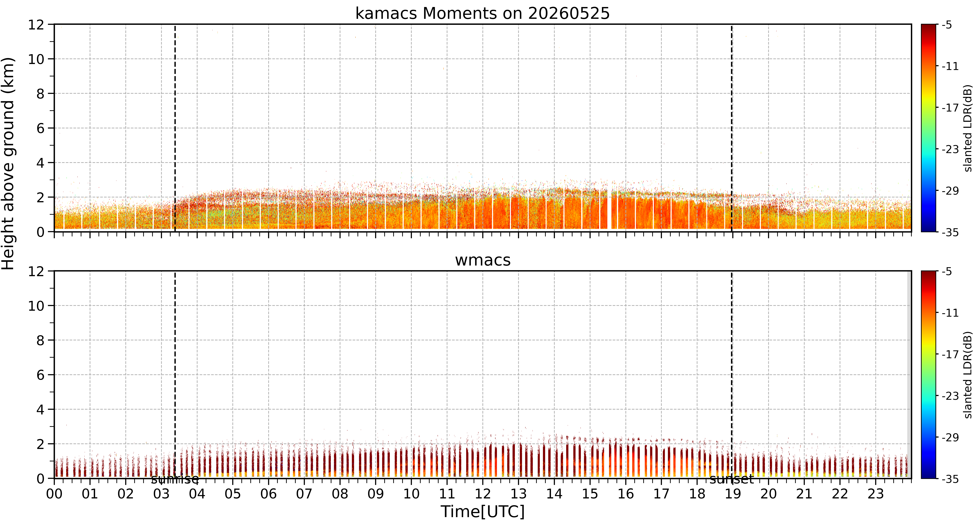Click the '06' time axis label
Image resolution: width=980 pixels, height=527 pixels.
269,494
